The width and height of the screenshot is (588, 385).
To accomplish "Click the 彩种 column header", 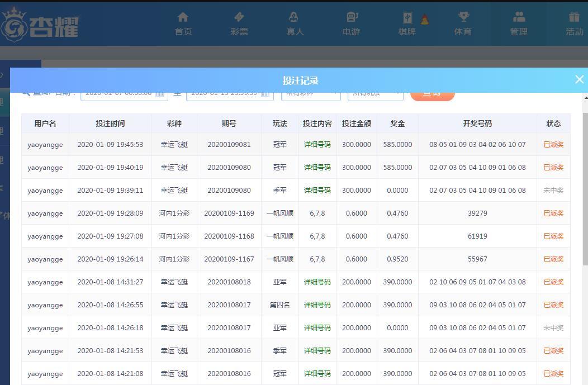I will pos(174,123).
